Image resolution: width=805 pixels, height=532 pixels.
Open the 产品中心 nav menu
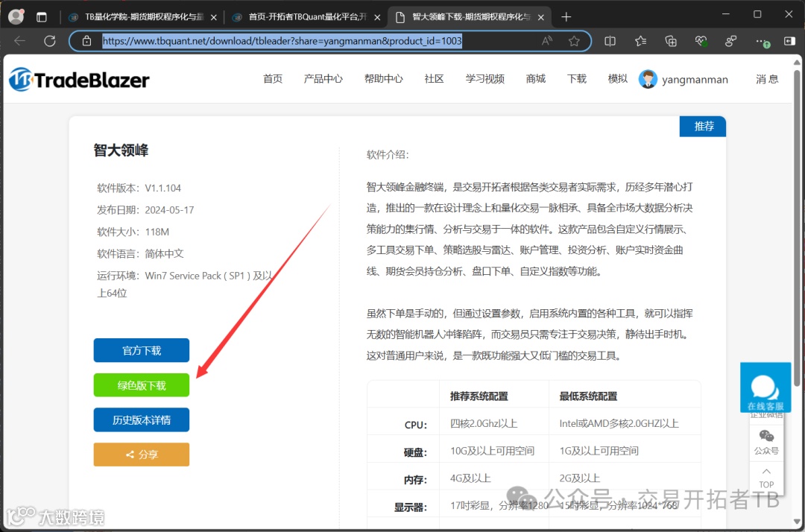click(323, 79)
